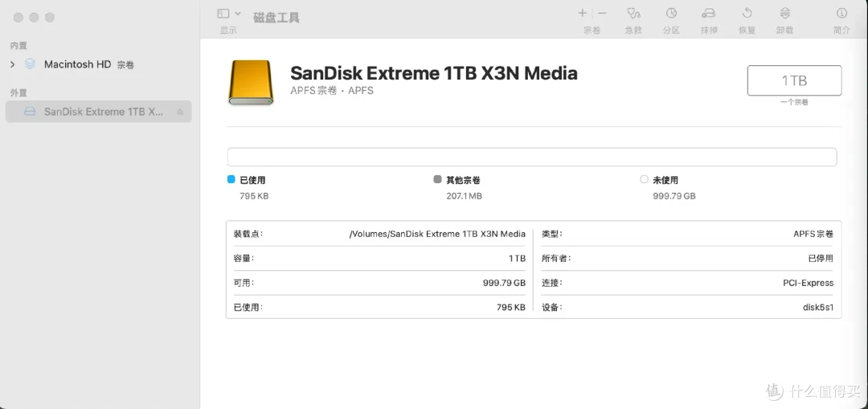Close the Disk Utility window
This screenshot has width=868, height=409.
pos(18,18)
